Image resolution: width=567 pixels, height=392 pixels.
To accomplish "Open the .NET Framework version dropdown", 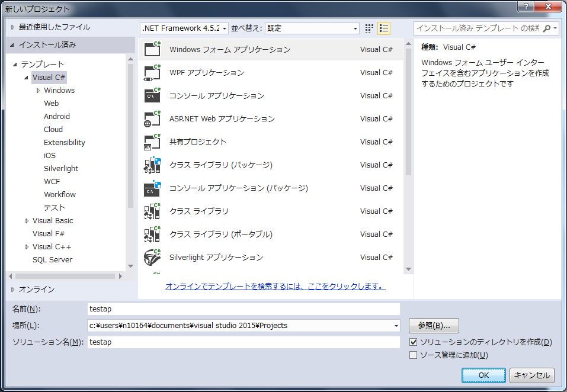I will pyautogui.click(x=184, y=28).
